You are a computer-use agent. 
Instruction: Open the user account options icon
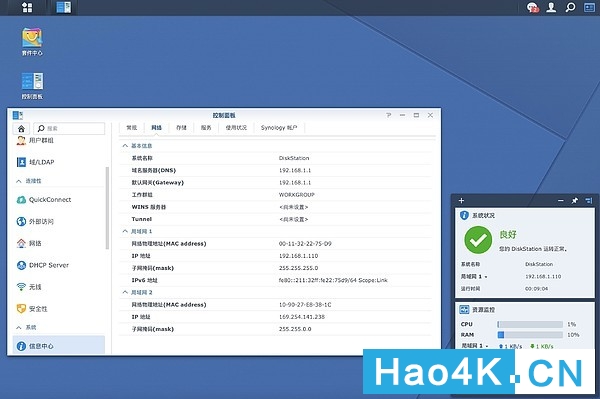pyautogui.click(x=551, y=7)
